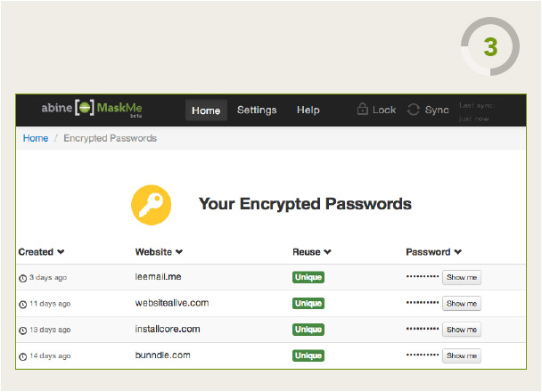The image size is (542, 392).
Task: Click the bunndle.com website entry
Action: 162,355
